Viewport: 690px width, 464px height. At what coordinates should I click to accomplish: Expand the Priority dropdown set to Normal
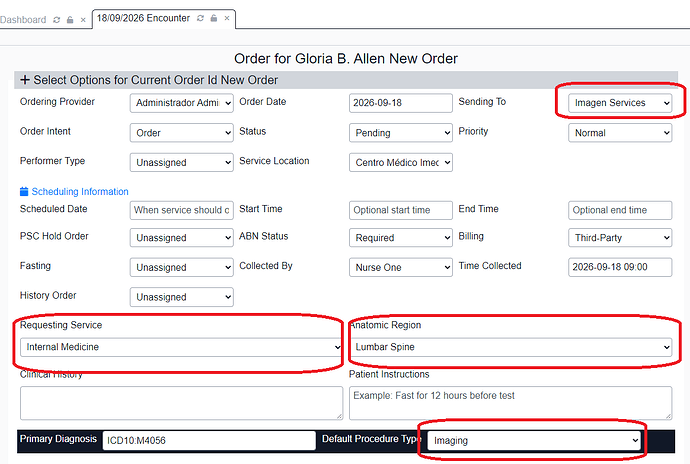pos(620,133)
